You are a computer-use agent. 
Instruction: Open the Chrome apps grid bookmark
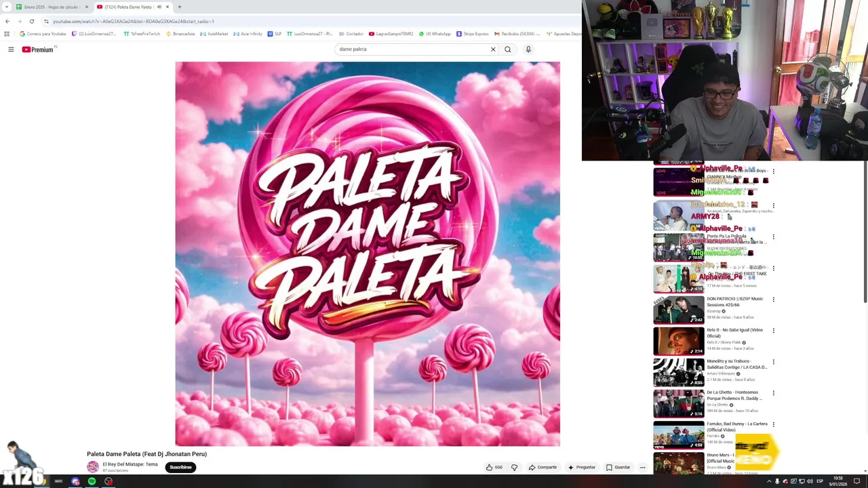tap(7, 34)
